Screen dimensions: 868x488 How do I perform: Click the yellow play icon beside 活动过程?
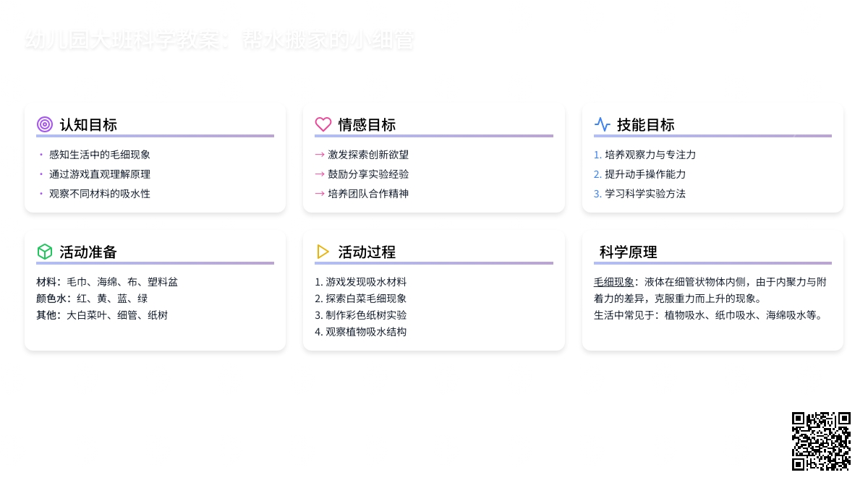[323, 252]
